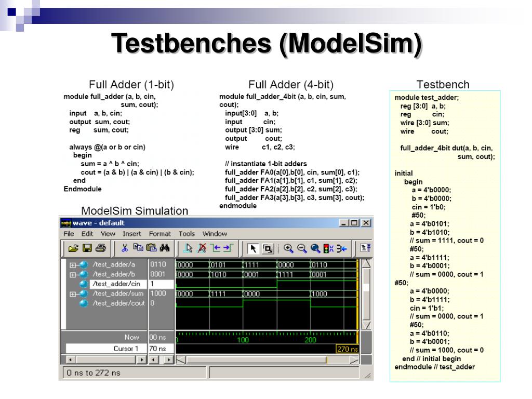Click the signal pane left scroll arrow
Screen dimensions: 532x399
pyautogui.click(x=70, y=360)
